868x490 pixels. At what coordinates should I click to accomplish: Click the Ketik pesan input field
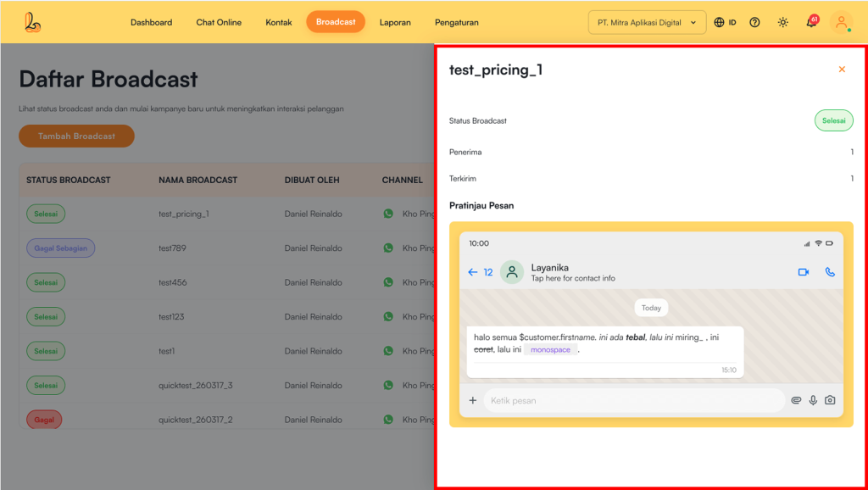tap(634, 400)
